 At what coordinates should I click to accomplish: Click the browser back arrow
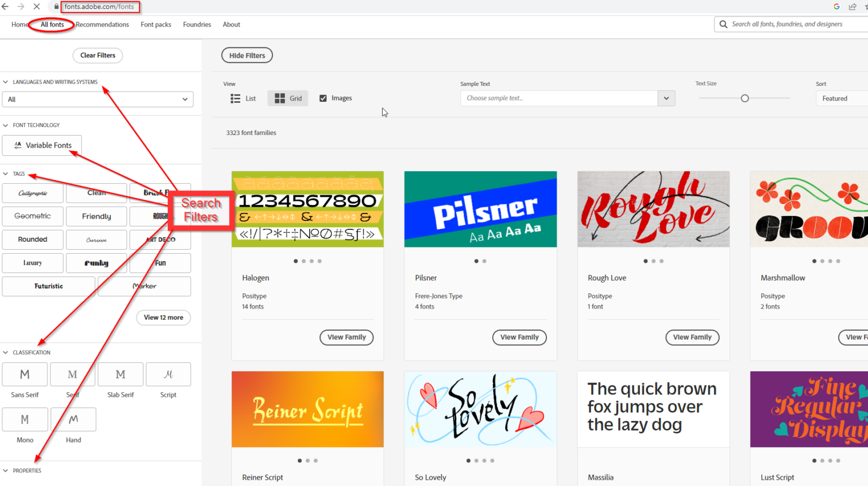click(x=5, y=7)
